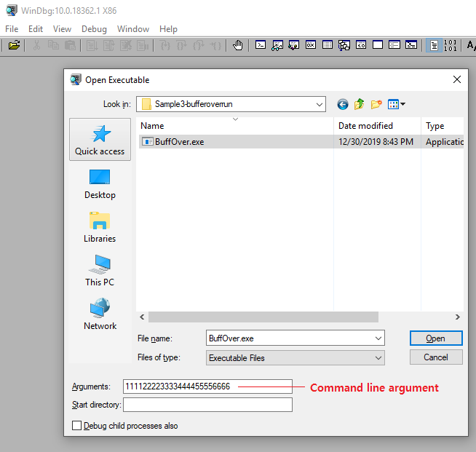Click the 12/30/2019 8:43 PM date cell
Image resolution: width=476 pixels, height=452 pixels.
click(376, 142)
